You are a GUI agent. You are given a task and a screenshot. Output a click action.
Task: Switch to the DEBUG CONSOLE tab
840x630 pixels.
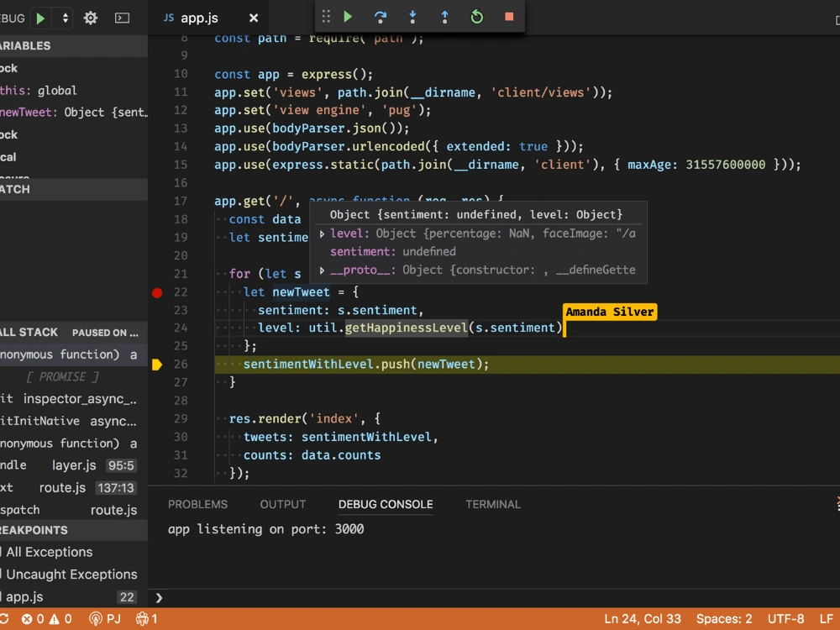coord(386,505)
